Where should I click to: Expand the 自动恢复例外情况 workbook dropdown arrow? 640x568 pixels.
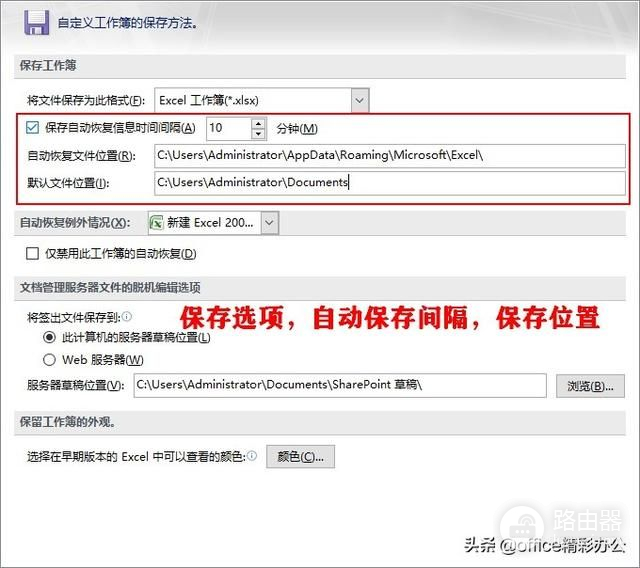pyautogui.click(x=269, y=222)
